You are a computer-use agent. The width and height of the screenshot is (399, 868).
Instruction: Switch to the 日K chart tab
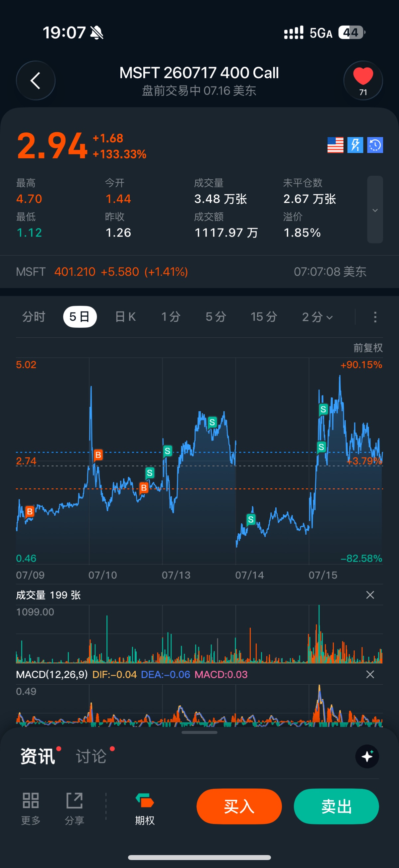[125, 317]
